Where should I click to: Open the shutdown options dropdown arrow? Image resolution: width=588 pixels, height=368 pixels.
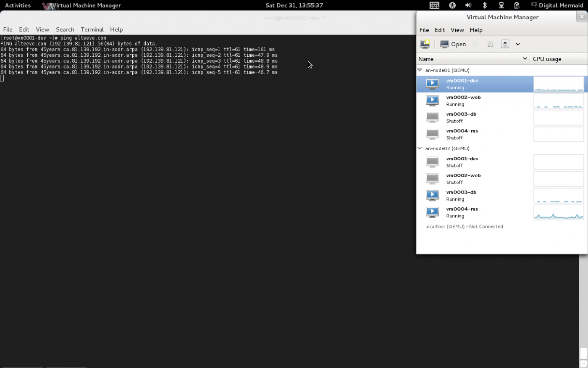(518, 44)
